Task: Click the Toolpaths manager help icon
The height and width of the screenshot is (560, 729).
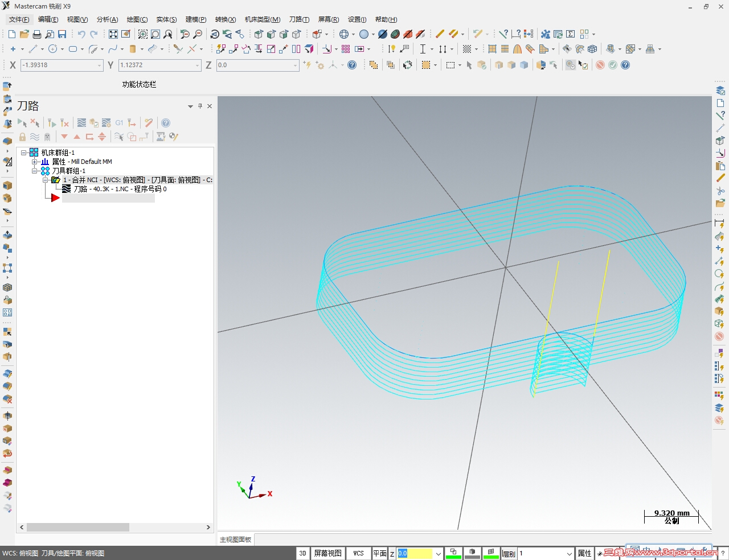Action: pyautogui.click(x=166, y=123)
